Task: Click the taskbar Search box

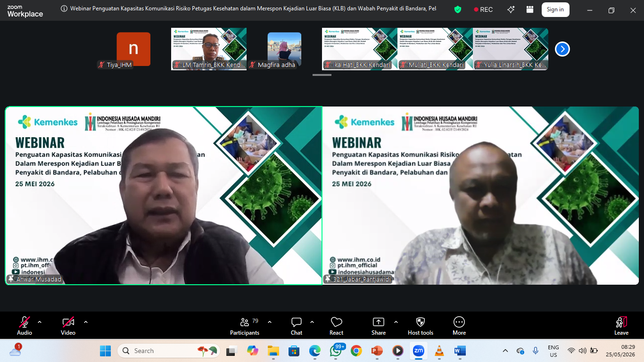Action: tap(169, 351)
